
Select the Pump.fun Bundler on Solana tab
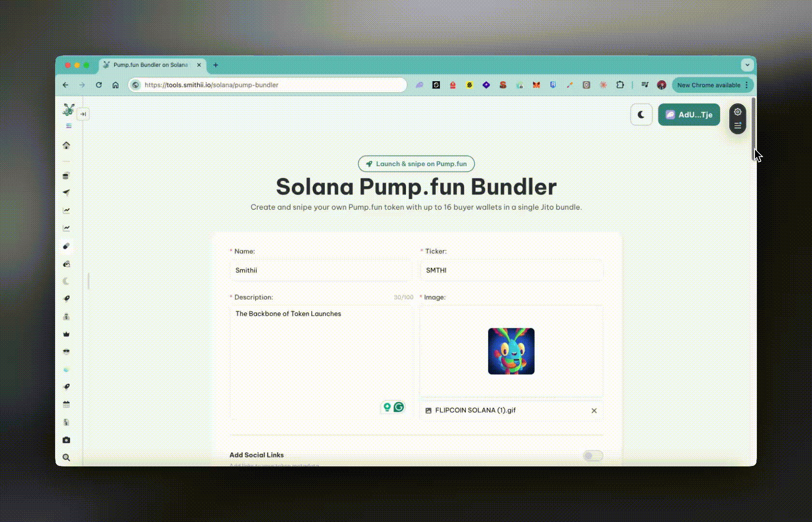153,65
